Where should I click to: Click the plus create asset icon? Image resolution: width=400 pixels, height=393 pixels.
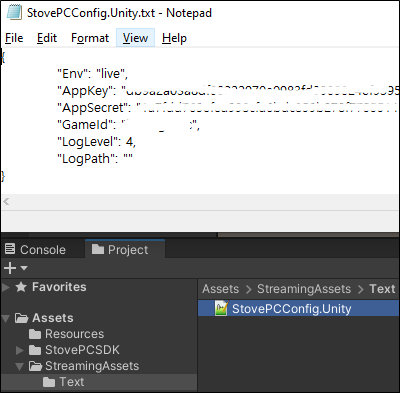click(10, 268)
